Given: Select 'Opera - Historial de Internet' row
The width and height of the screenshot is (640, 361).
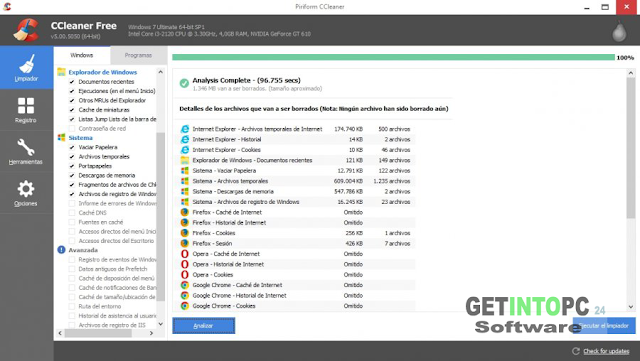Looking at the screenshot, I should pos(298,264).
